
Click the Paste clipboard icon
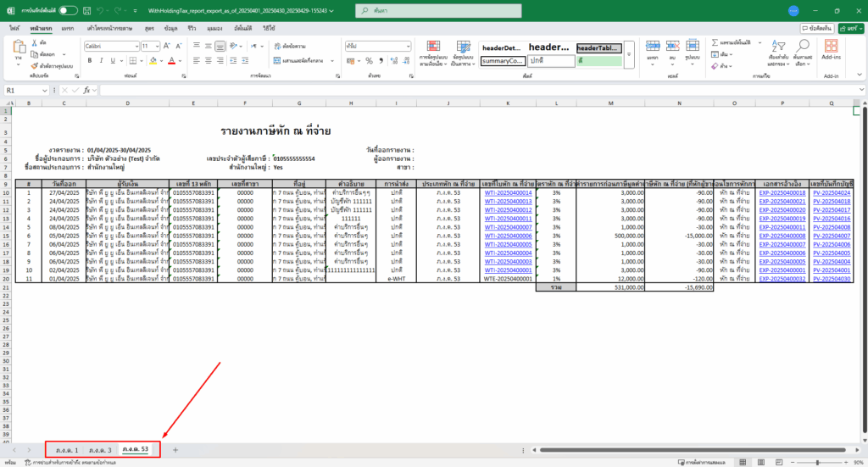click(x=19, y=47)
